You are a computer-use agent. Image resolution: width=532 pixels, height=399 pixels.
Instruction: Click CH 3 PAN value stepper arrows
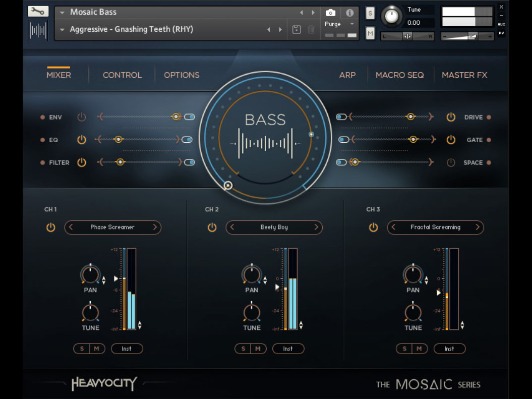click(x=426, y=280)
